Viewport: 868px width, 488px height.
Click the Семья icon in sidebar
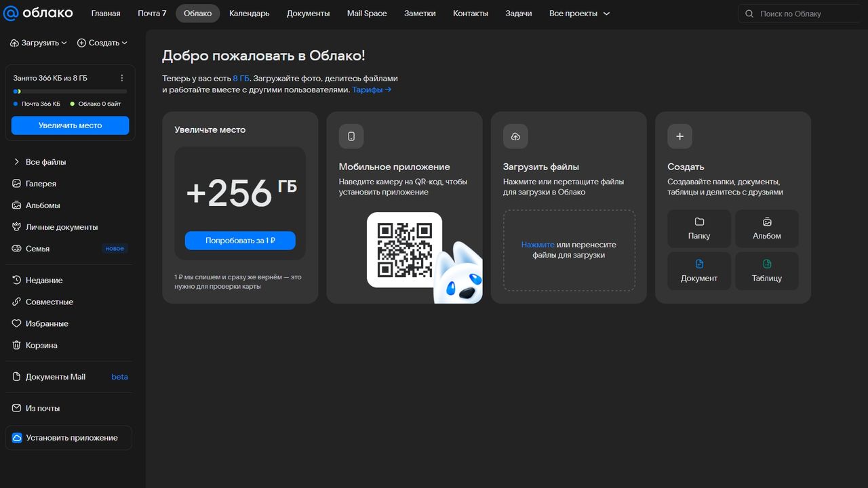coord(17,249)
